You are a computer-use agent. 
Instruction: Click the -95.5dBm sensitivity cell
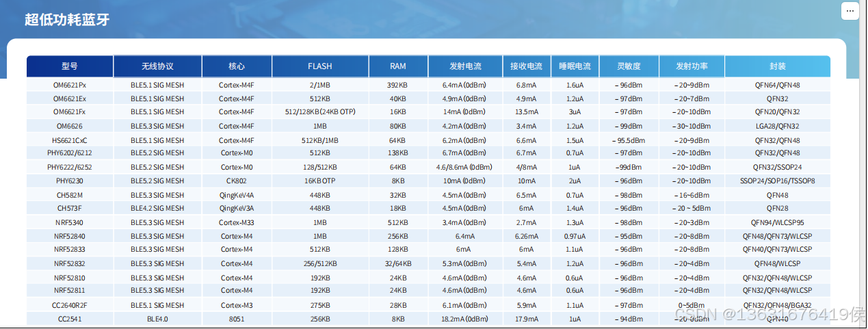coord(629,140)
